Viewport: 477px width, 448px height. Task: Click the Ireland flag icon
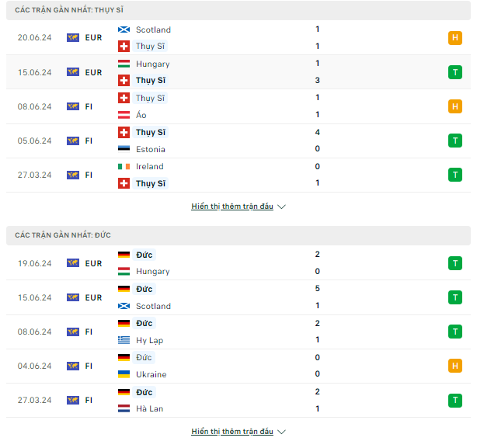click(x=124, y=166)
